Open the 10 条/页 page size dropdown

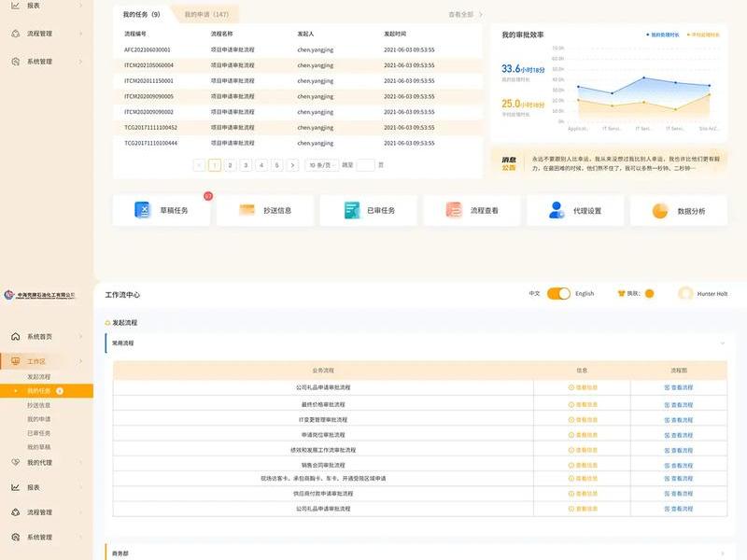tap(321, 165)
